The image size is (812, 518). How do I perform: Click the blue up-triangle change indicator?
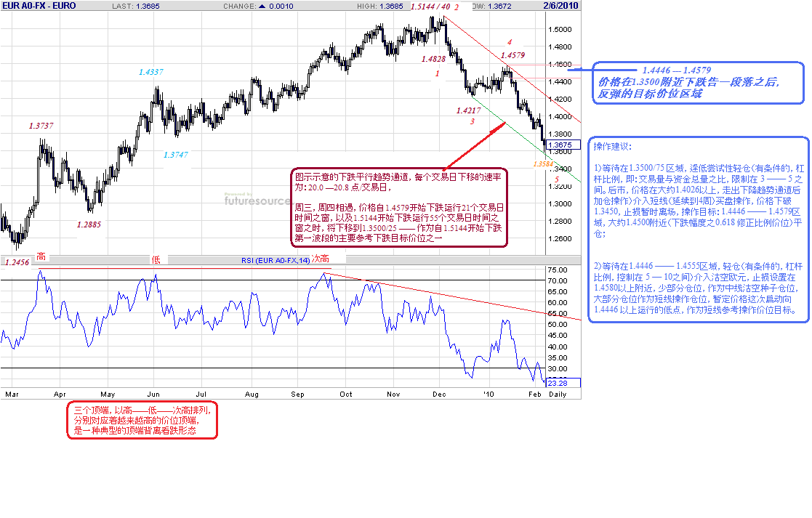click(x=262, y=7)
